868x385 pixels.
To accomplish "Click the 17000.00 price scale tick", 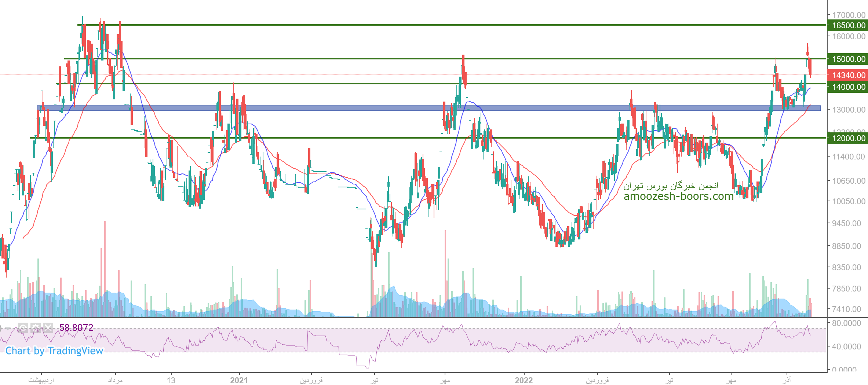I will 848,15.
